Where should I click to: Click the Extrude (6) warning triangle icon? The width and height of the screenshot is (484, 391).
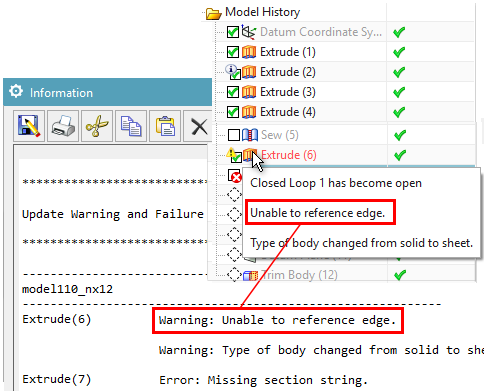pos(230,153)
